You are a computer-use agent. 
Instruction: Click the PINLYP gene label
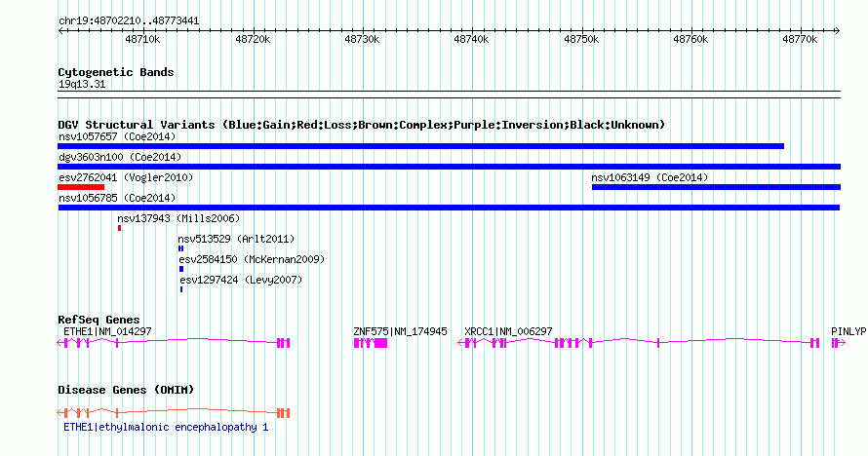pos(848,331)
